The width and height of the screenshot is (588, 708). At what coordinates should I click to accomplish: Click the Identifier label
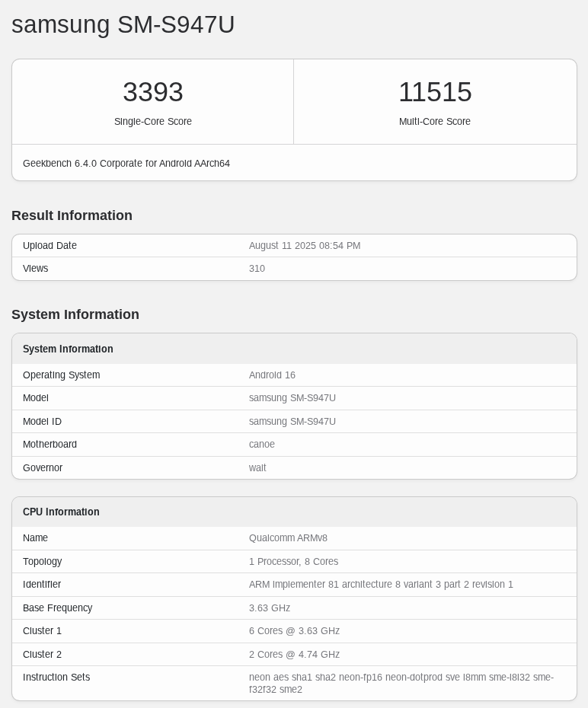42,584
